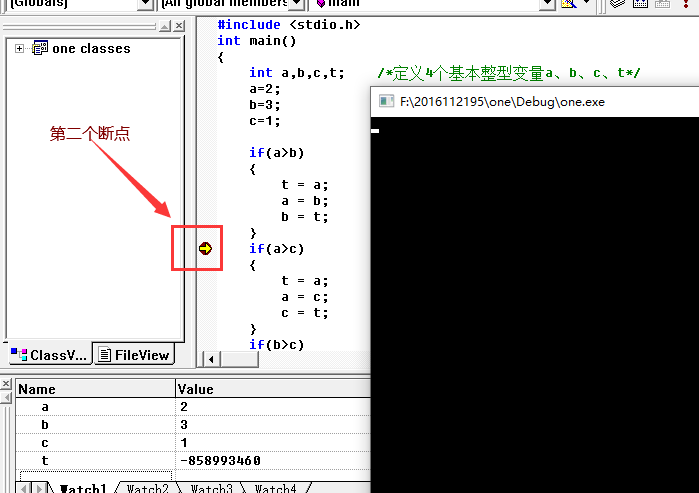Select the Watch1 tab

82,489
